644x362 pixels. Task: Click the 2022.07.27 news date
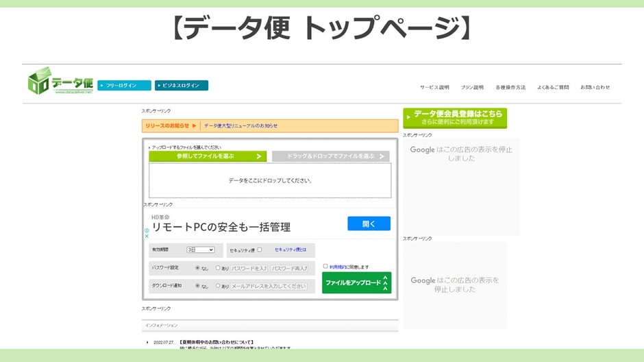tap(164, 342)
